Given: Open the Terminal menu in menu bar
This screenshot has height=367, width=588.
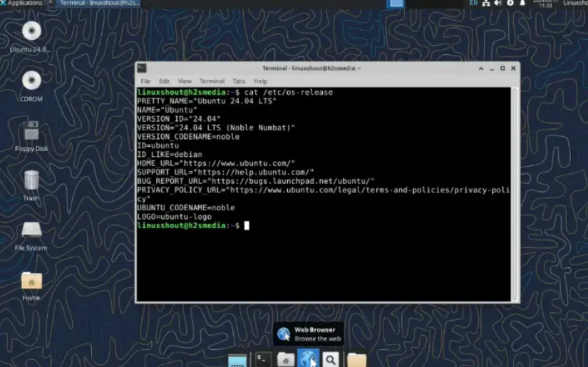Looking at the screenshot, I should tap(212, 81).
